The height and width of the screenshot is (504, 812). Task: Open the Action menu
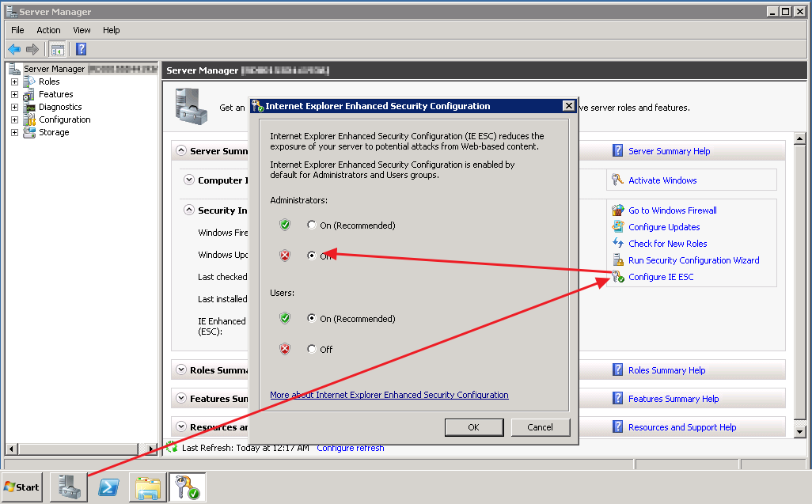48,30
